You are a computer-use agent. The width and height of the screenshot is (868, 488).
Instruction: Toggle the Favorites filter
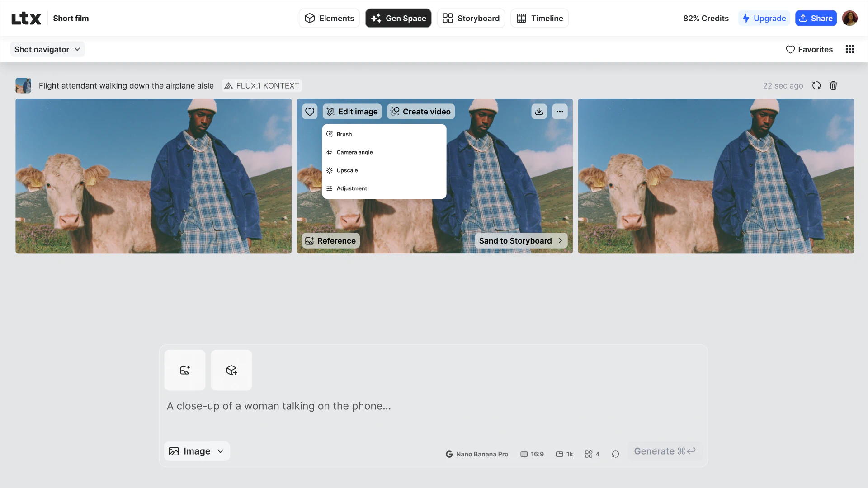click(x=809, y=49)
